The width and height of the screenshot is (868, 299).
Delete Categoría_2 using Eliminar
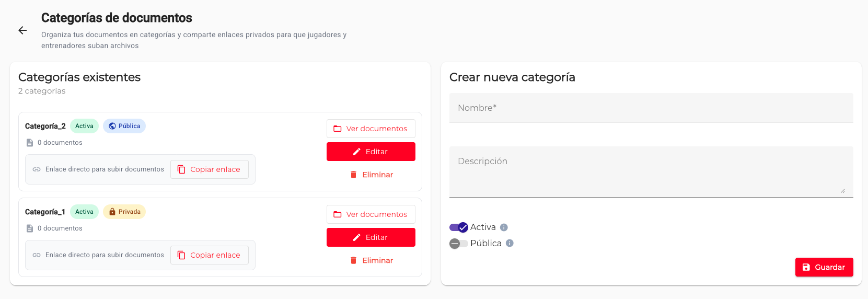tap(371, 175)
